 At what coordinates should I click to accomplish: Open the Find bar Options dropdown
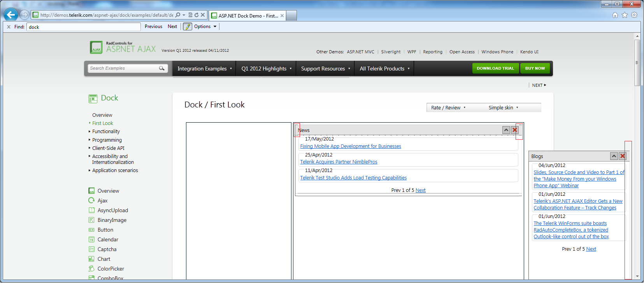(x=205, y=26)
